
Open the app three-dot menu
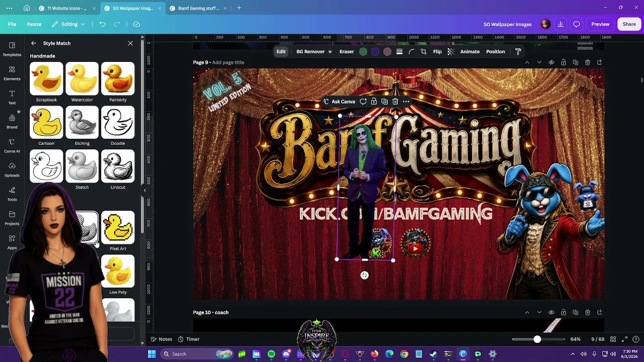click(10, 8)
